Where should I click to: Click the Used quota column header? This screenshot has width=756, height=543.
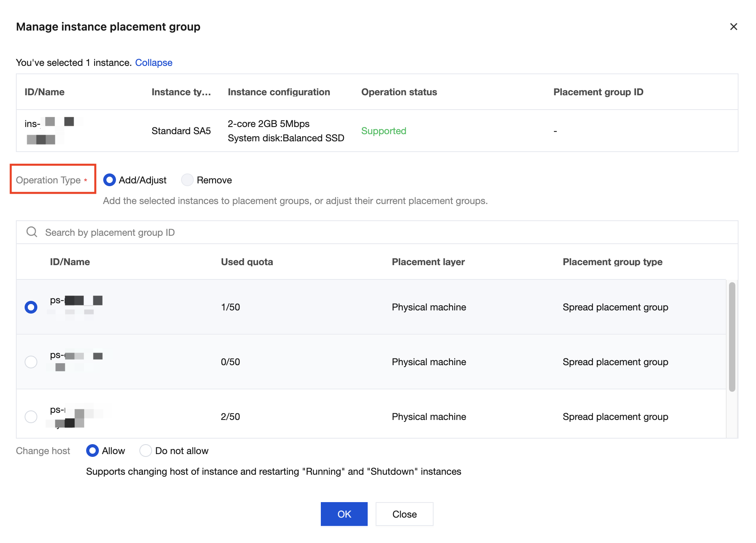[247, 262]
